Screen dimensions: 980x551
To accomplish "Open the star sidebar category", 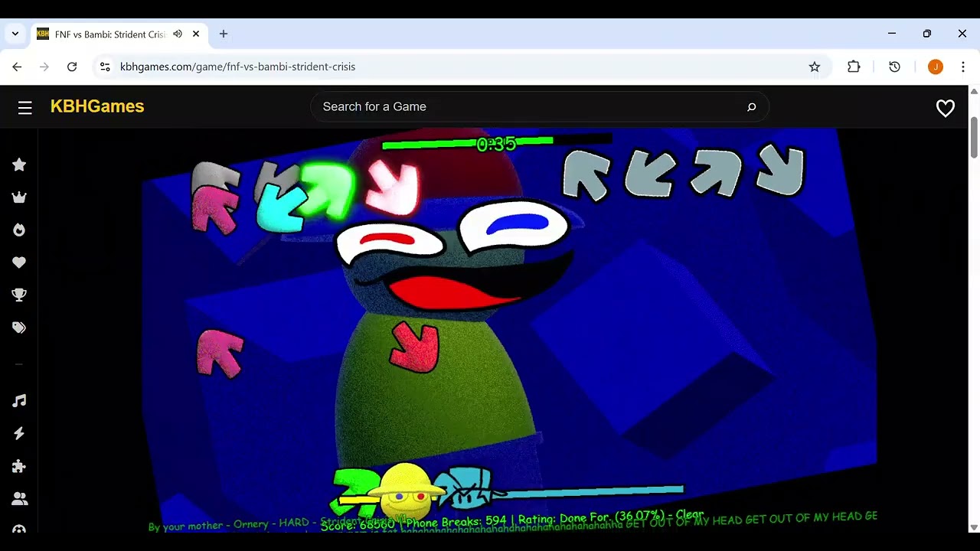I will (19, 165).
